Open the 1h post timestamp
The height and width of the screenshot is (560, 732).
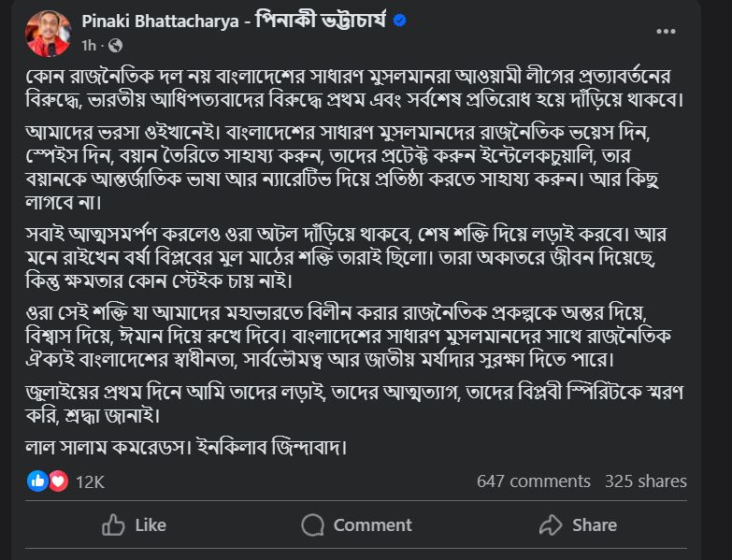click(x=88, y=46)
